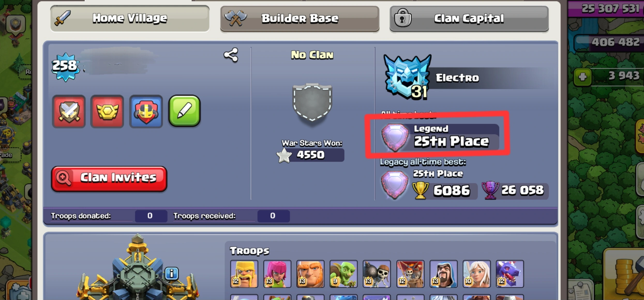
Task: Open the locked Clan Capital tab
Action: click(x=469, y=19)
